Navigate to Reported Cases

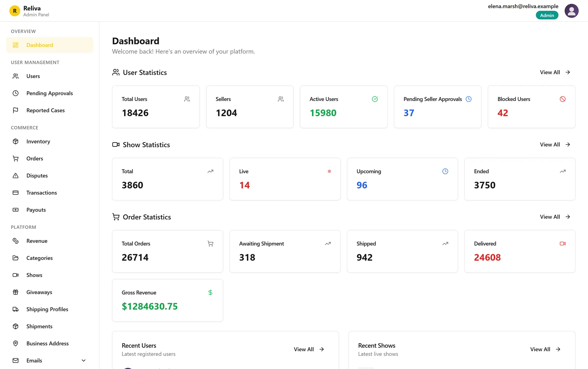[50, 110]
